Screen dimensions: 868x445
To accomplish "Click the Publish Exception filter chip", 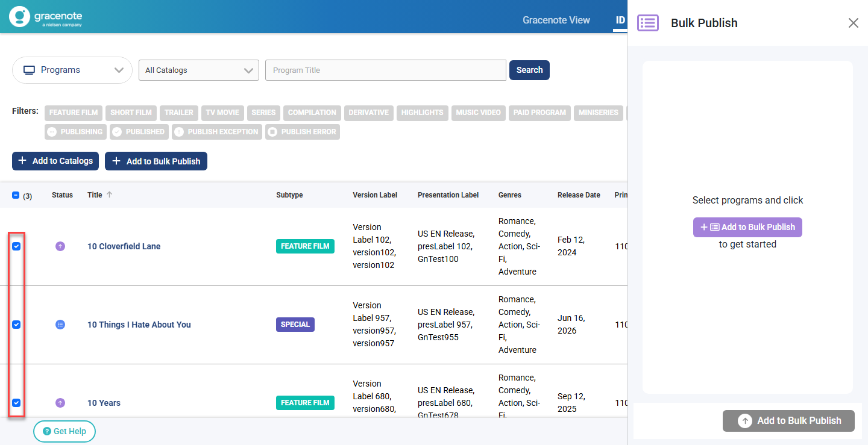I will [217, 132].
